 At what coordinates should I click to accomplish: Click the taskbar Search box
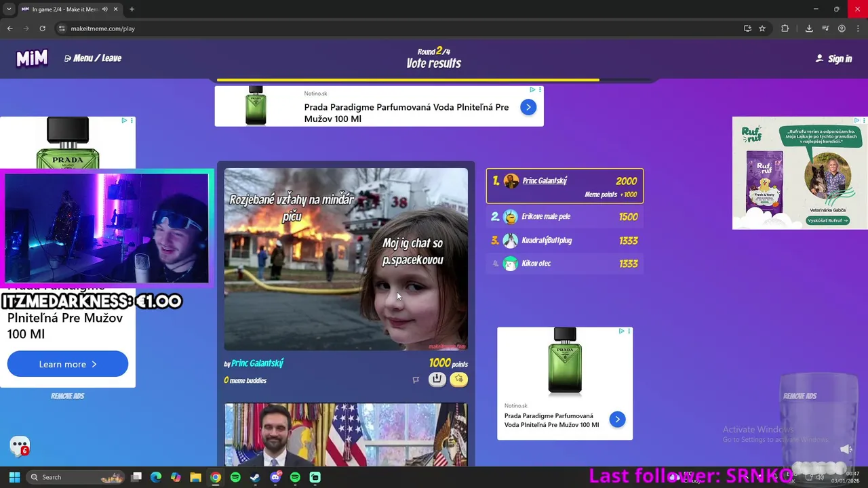[75, 477]
